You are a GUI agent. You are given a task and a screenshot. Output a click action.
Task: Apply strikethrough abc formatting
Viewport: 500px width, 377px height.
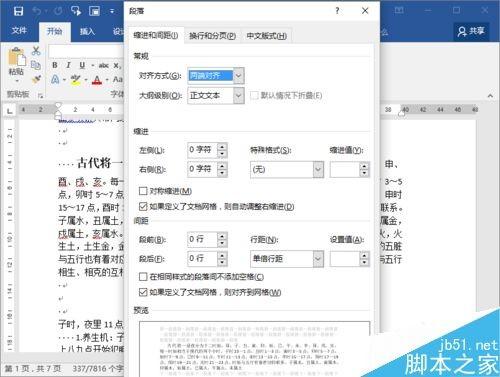pos(104,65)
